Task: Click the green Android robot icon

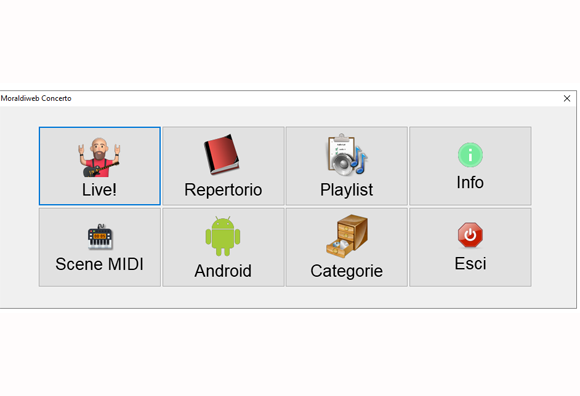Action: tap(223, 236)
